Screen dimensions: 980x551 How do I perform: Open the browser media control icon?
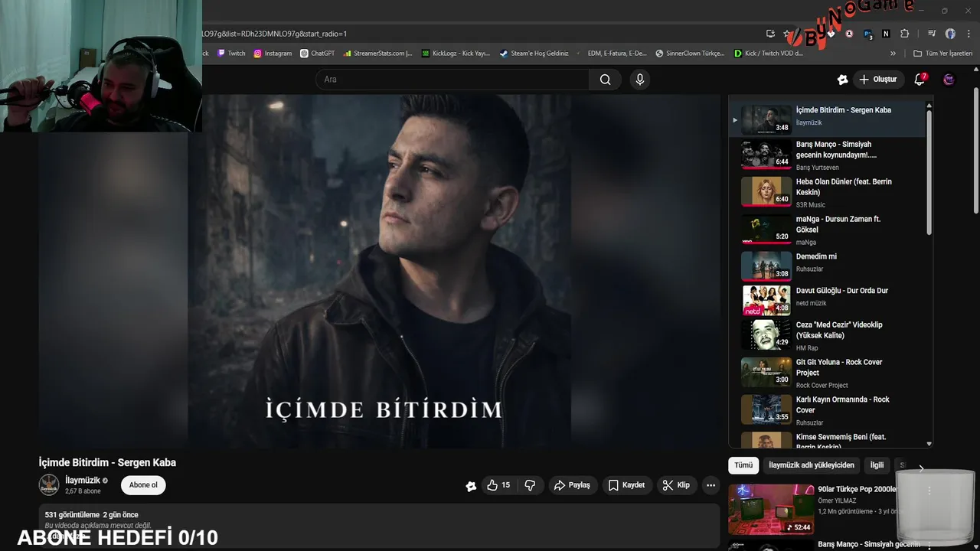click(x=932, y=34)
